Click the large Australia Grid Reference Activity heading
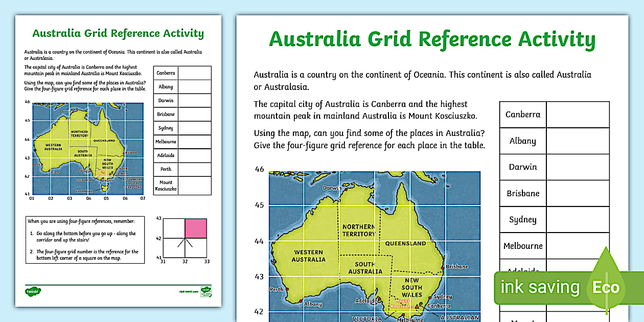 (x=432, y=40)
